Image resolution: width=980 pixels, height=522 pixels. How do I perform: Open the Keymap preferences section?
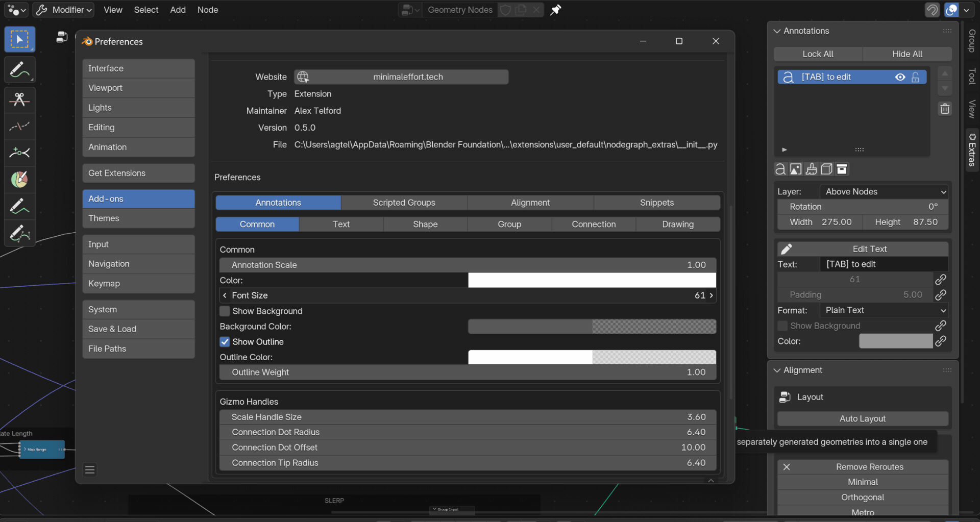point(138,283)
